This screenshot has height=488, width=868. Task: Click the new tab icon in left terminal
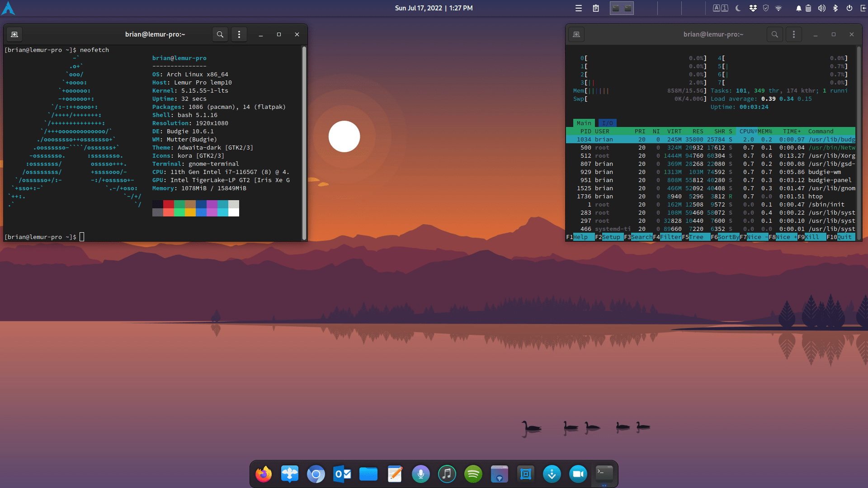click(14, 34)
